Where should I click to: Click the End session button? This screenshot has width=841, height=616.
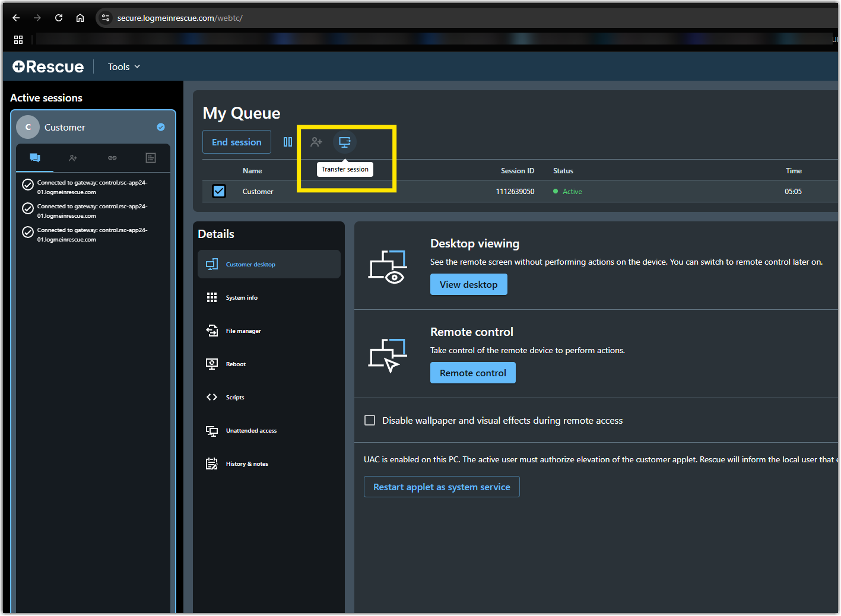tap(236, 142)
